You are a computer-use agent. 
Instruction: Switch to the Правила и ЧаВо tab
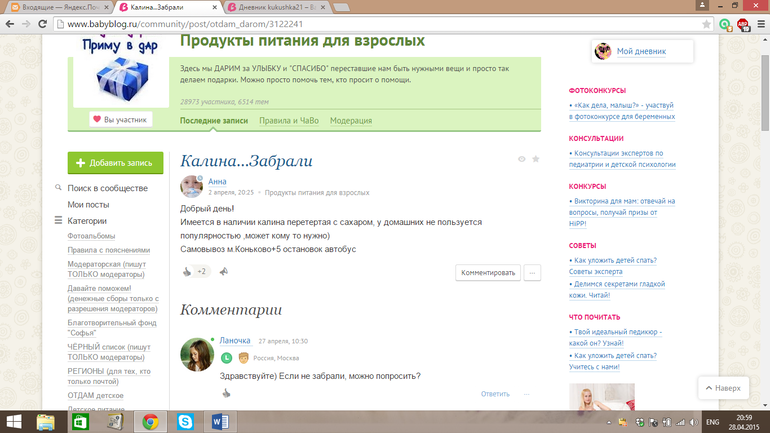pos(288,121)
